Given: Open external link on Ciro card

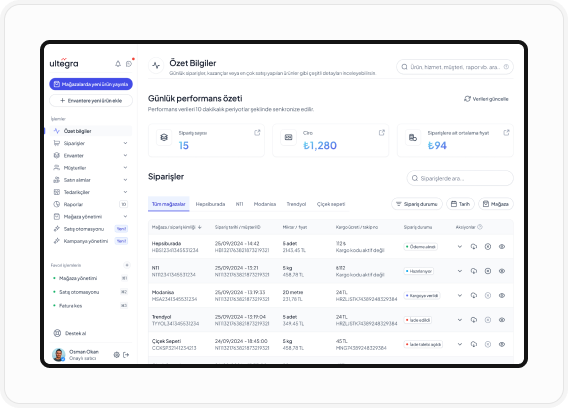Looking at the screenshot, I should click(x=381, y=133).
